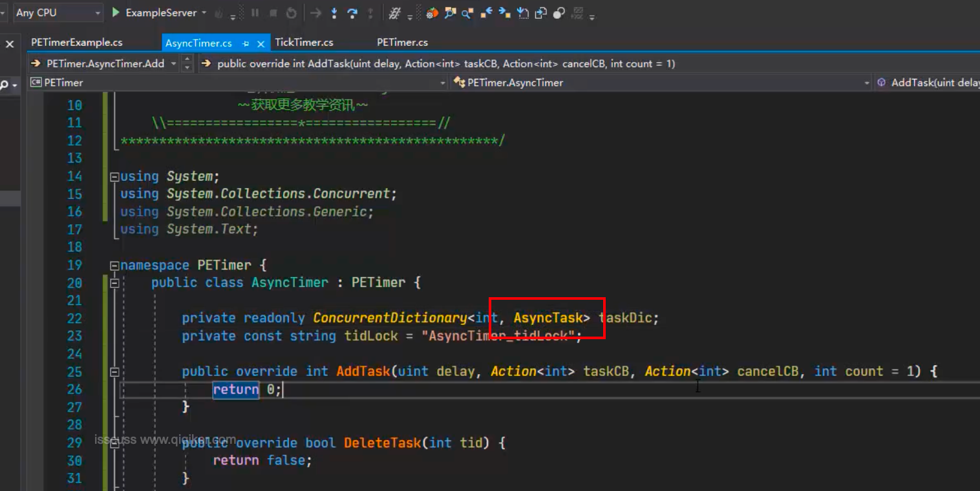The width and height of the screenshot is (980, 491).
Task: Click the AddTask signature text in the navigation bar
Action: click(446, 63)
